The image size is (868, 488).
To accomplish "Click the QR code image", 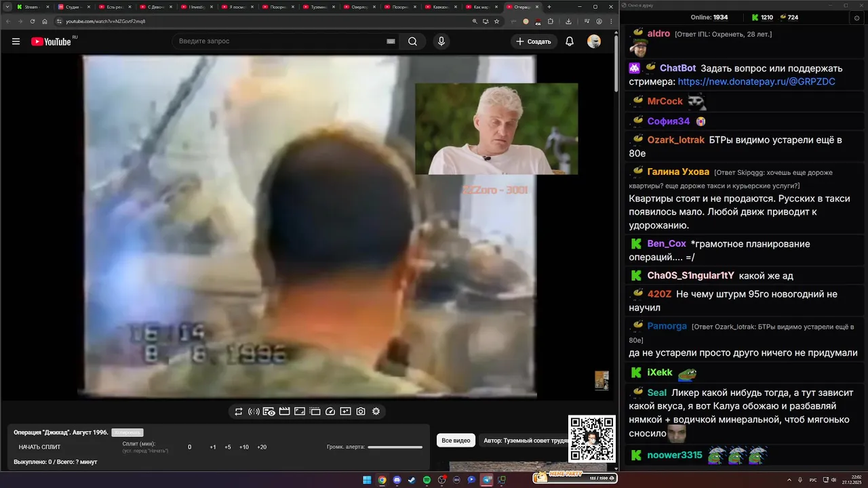I will (592, 439).
